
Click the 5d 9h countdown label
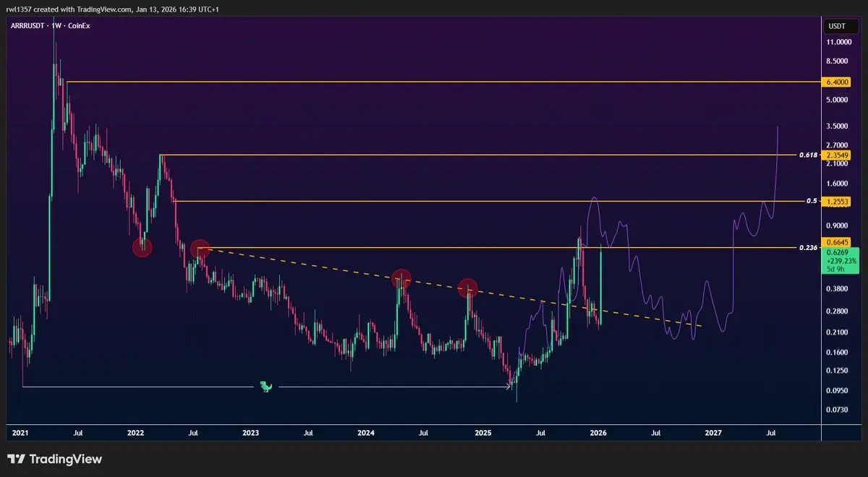tap(835, 270)
